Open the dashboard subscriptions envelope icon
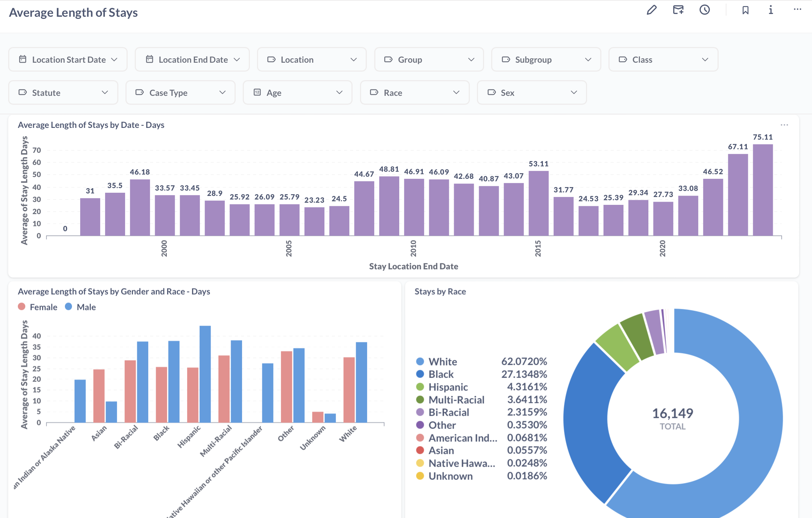812x518 pixels. 678,10
